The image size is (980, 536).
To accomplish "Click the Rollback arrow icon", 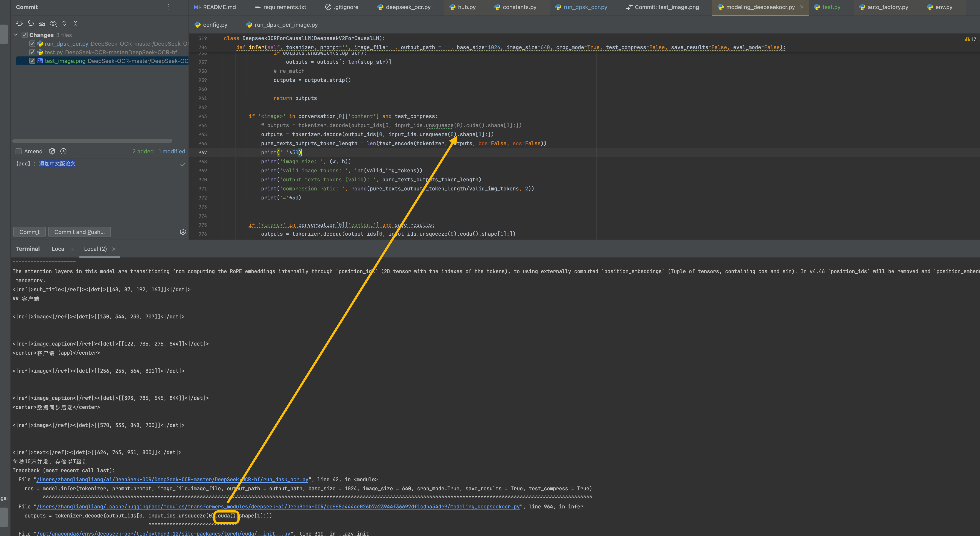I will click(x=31, y=23).
